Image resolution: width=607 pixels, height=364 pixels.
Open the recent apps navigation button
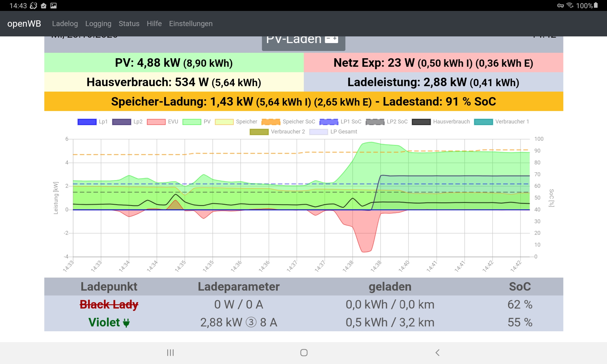170,352
